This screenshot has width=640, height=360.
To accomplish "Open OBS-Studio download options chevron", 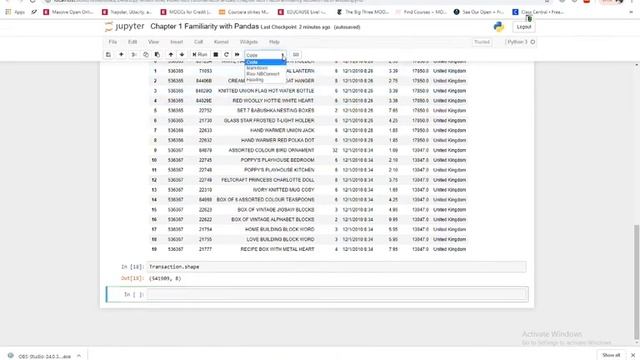I will 79,356.
